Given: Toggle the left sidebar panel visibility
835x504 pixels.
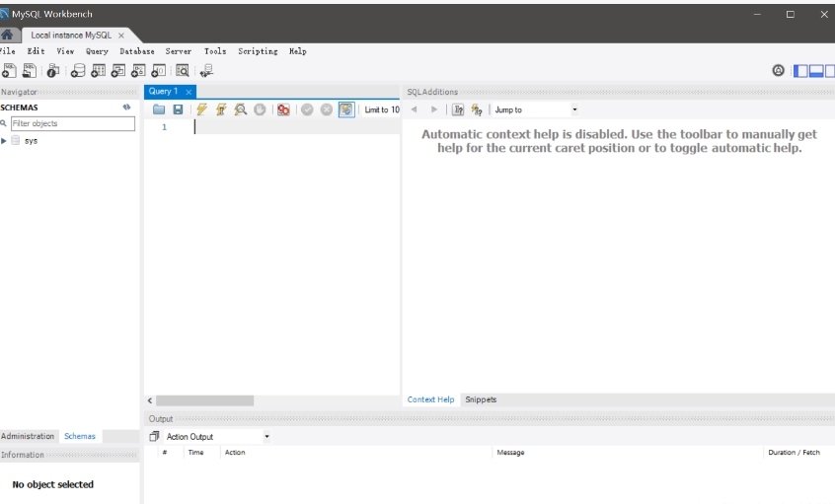Looking at the screenshot, I should pyautogui.click(x=800, y=70).
